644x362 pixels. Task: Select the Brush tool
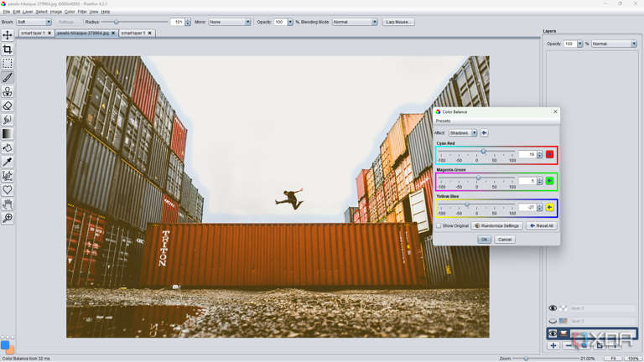coord(8,78)
